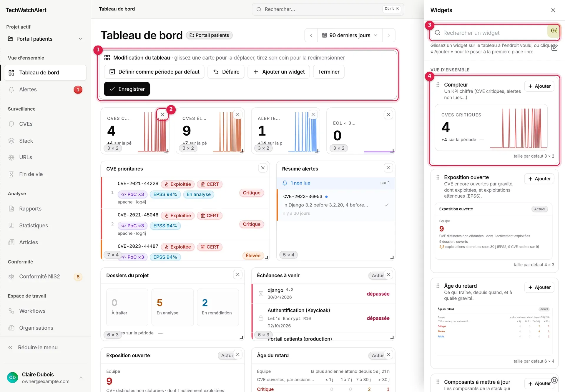The width and height of the screenshot is (565, 392).
Task: Open the Stack page
Action: pos(45,141)
